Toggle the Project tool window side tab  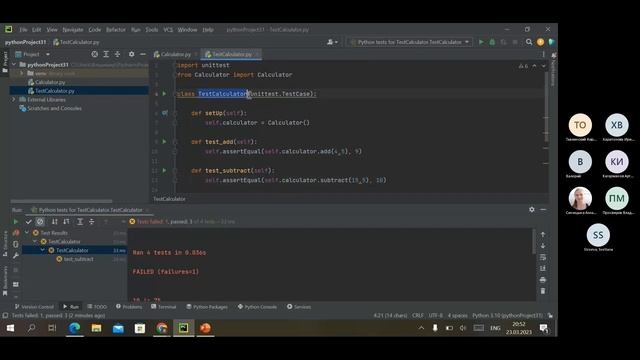point(5,62)
